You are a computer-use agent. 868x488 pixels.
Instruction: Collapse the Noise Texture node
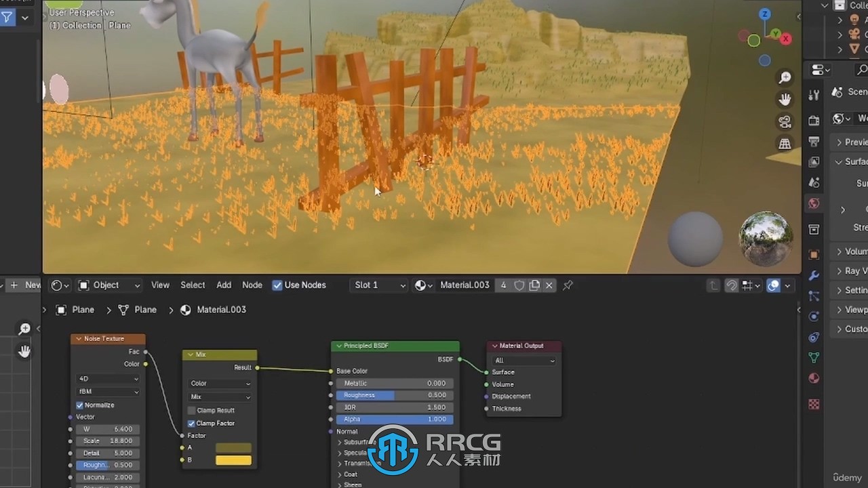click(x=79, y=338)
